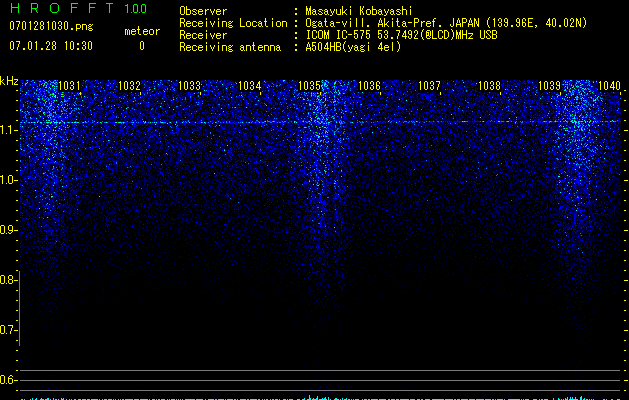
Task: Select the file name 0701281030.png
Action: 51,26
